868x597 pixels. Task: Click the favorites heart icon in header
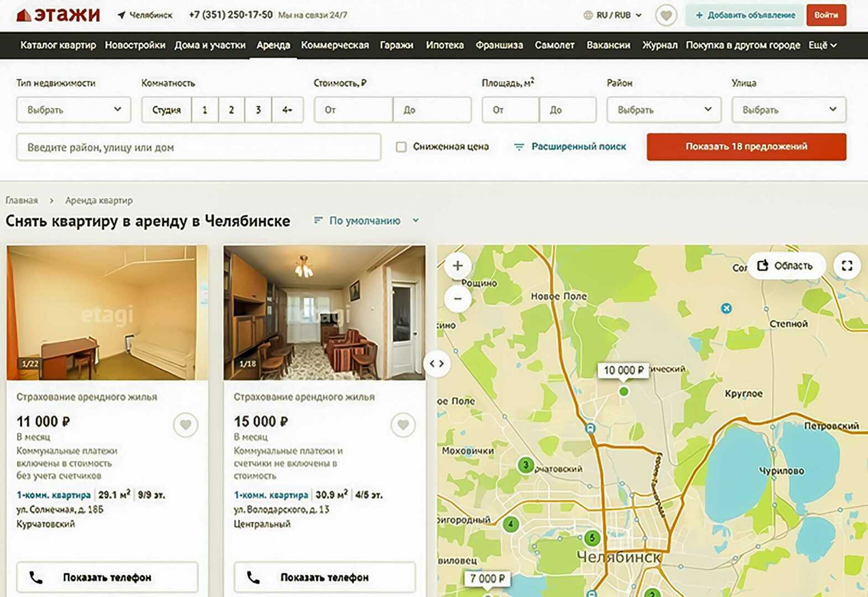(666, 15)
